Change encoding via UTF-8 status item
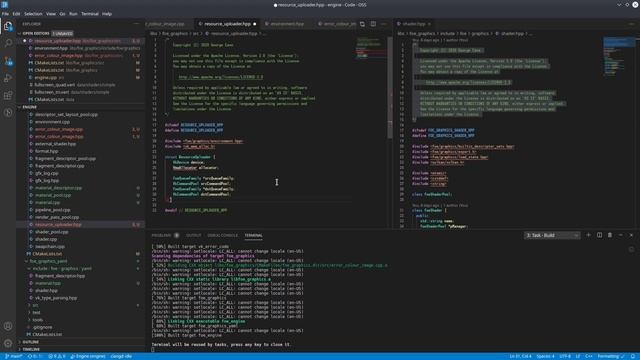The width and height of the screenshot is (640, 360). [565, 356]
